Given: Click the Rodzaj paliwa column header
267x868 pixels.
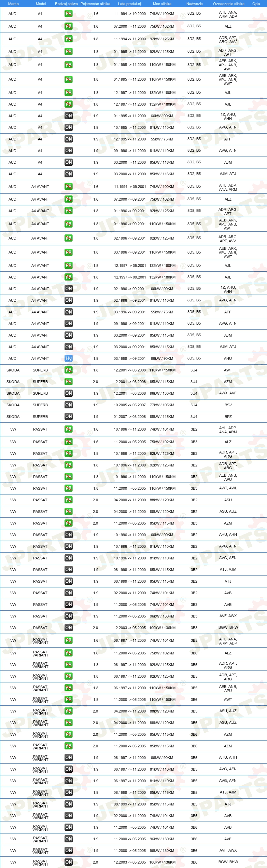Looking at the screenshot, I should click(x=66, y=4).
